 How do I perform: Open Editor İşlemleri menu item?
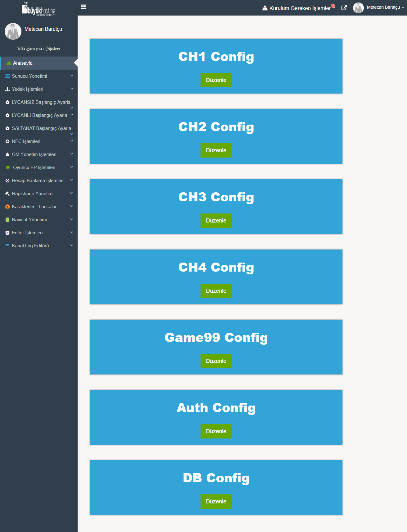click(27, 233)
